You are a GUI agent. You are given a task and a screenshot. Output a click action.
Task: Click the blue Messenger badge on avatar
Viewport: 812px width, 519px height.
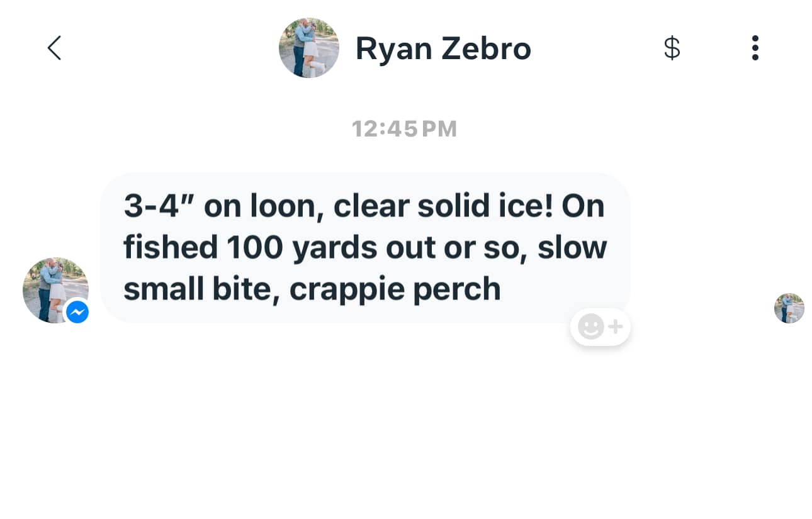pos(77,312)
